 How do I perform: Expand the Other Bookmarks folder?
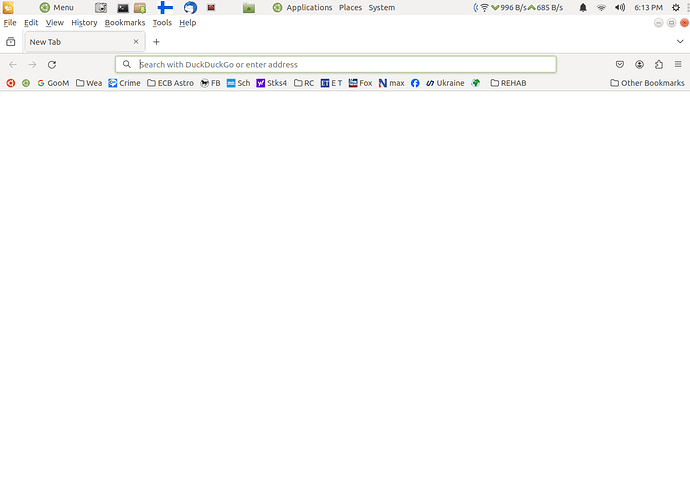[x=647, y=83]
